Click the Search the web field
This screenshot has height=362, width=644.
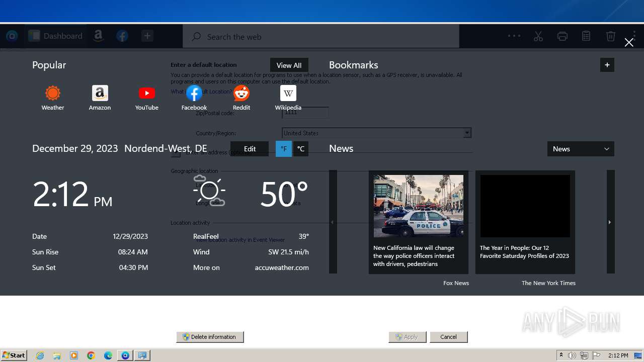tap(321, 37)
